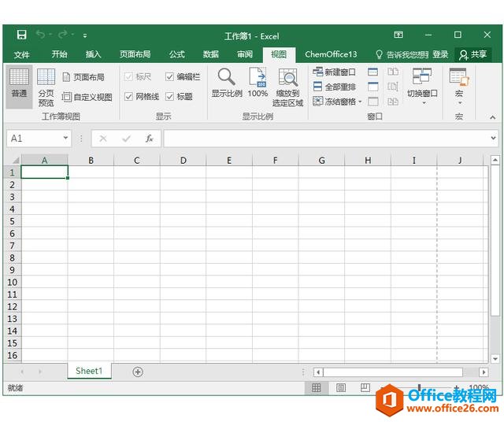
Task: Click the Save icon in quick access toolbar
Action: point(21,35)
